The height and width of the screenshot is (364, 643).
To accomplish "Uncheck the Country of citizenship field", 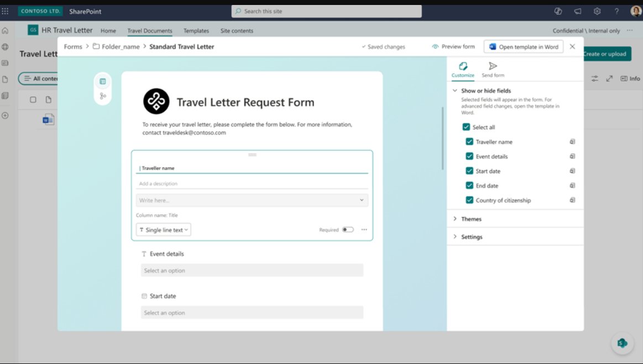I will pos(469,200).
